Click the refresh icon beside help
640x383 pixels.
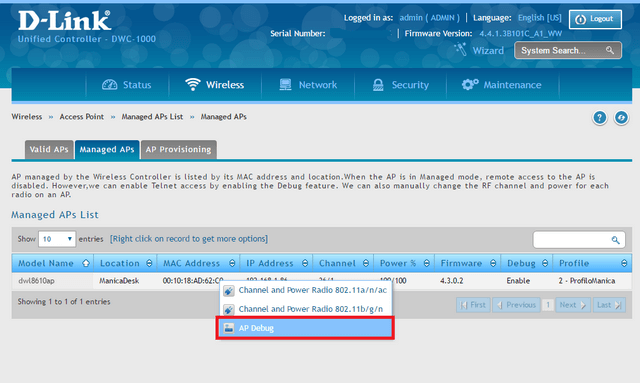tap(621, 118)
